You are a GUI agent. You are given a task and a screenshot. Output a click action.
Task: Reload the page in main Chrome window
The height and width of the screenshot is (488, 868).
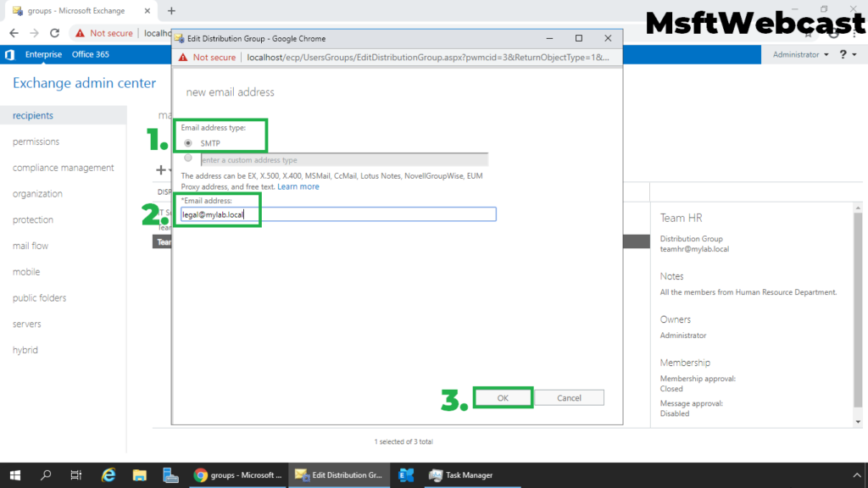[54, 33]
